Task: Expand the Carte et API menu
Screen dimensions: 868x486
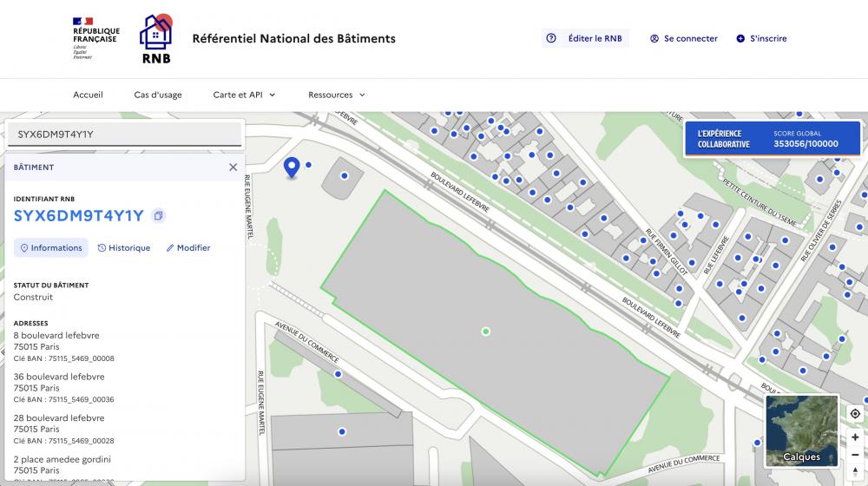Action: pos(244,95)
